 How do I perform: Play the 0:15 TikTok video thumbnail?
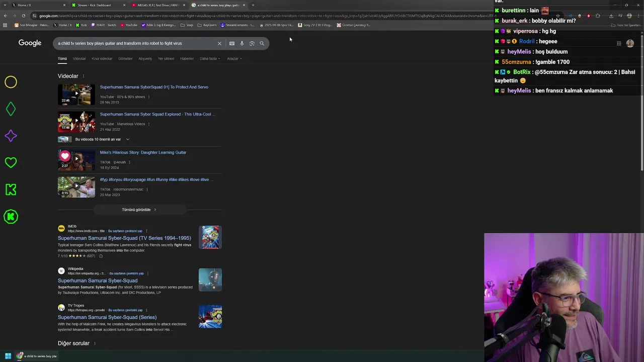tap(76, 187)
